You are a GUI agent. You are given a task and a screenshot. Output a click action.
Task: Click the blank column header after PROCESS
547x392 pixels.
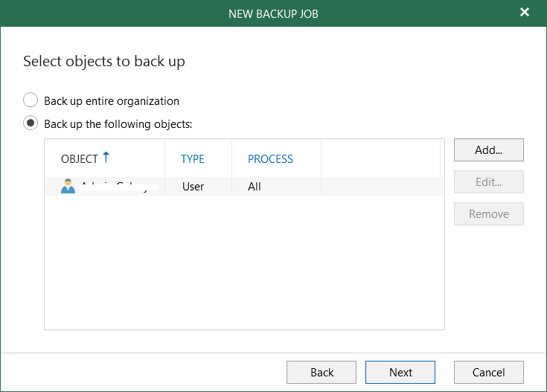(380, 159)
